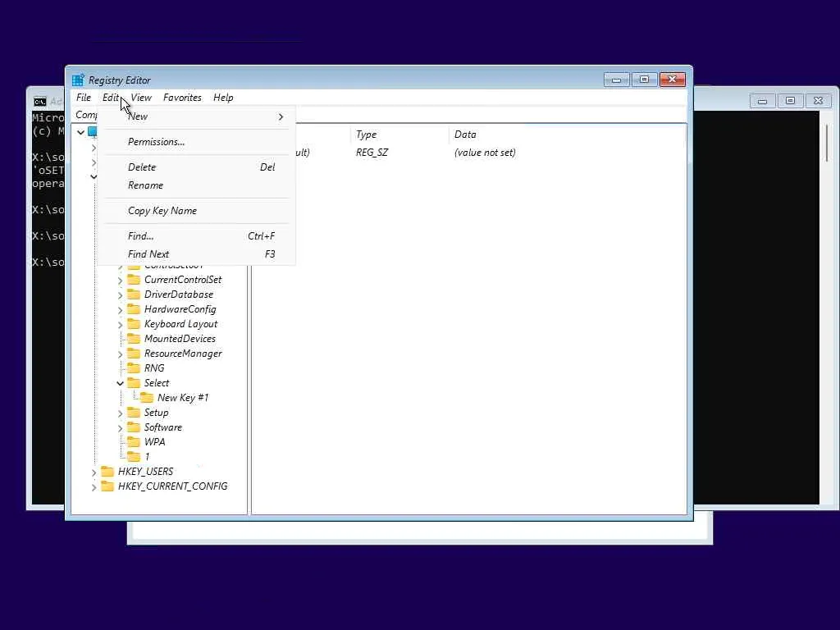Click the DriverDatabase folder icon
Screen dimensions: 840x630
coord(134,294)
